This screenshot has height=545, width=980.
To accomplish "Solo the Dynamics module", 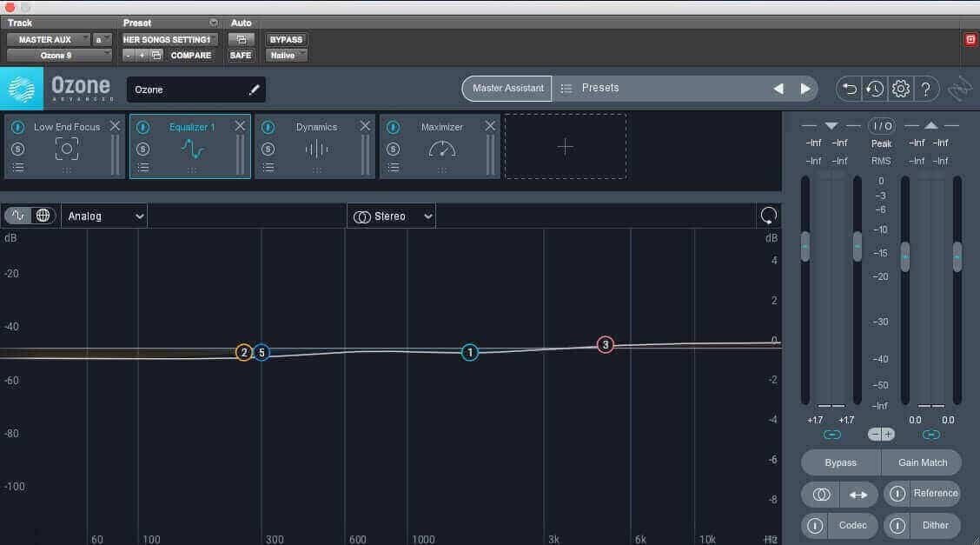I will coord(268,150).
